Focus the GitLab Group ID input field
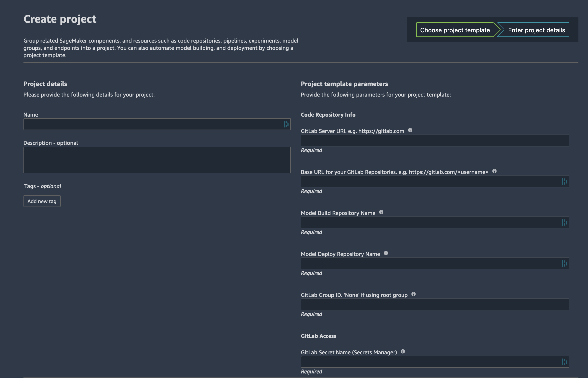The width and height of the screenshot is (588, 378). tap(435, 305)
